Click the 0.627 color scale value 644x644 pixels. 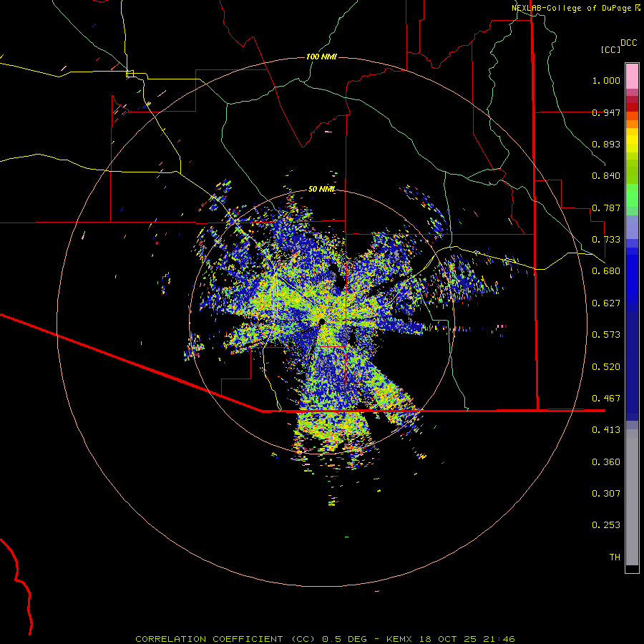pos(606,303)
